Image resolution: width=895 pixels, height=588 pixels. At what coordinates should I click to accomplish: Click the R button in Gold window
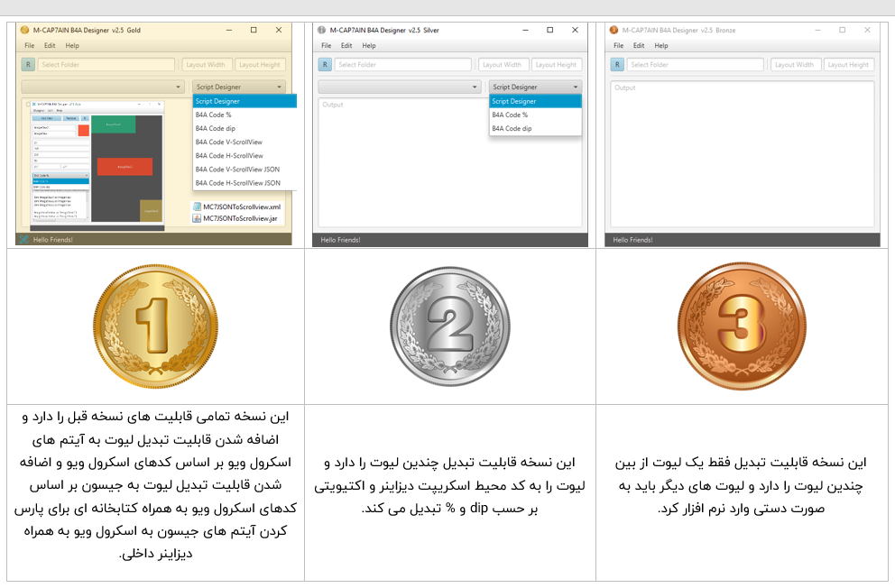[x=28, y=65]
